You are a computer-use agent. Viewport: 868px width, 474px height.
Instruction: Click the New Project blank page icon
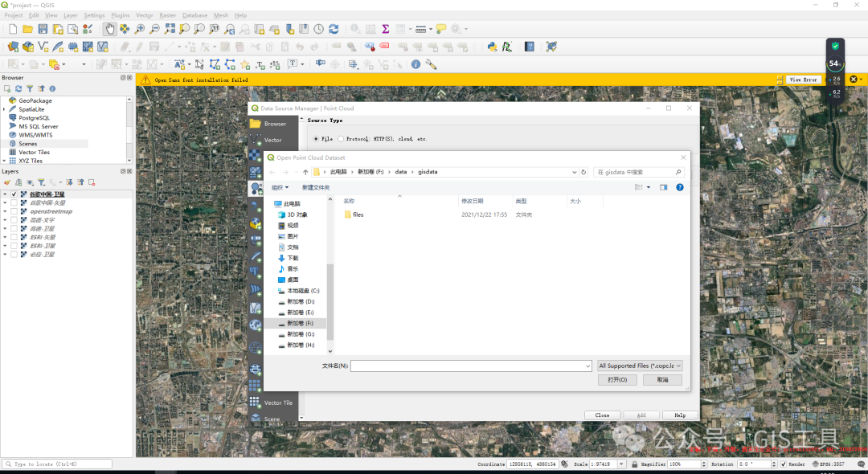click(x=13, y=29)
